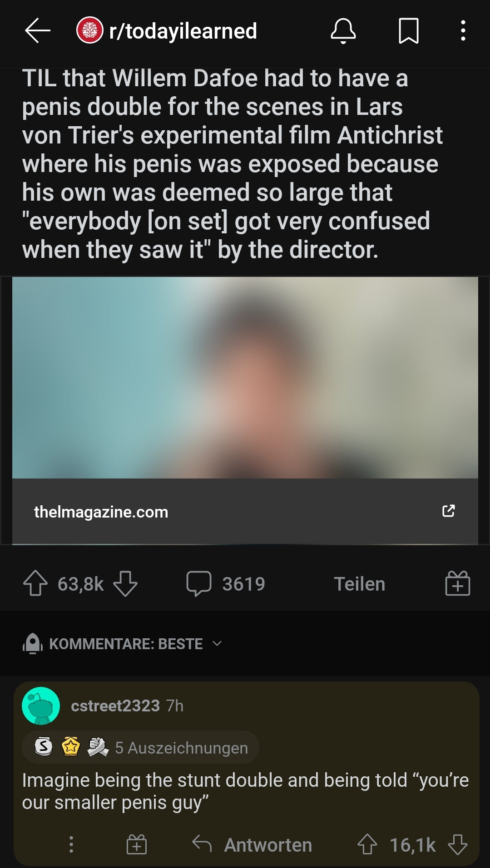Open the blurred article preview image
490x868 pixels.
(245, 378)
